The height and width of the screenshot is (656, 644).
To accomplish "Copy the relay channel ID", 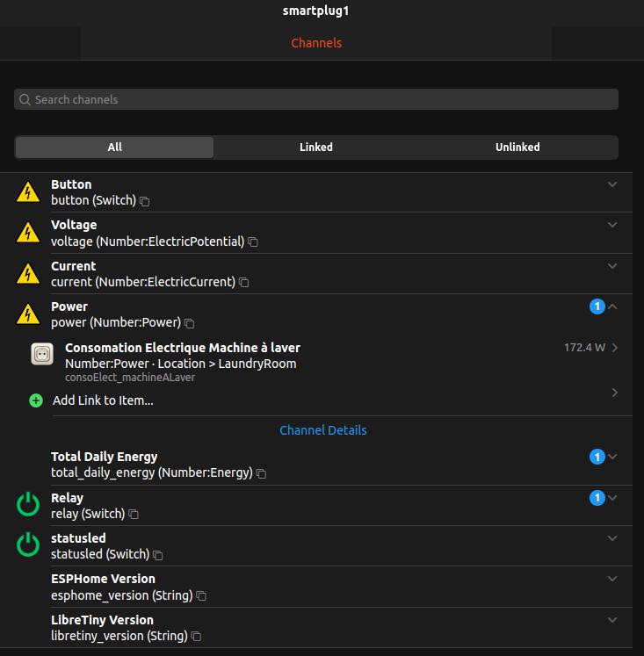I will click(x=134, y=514).
